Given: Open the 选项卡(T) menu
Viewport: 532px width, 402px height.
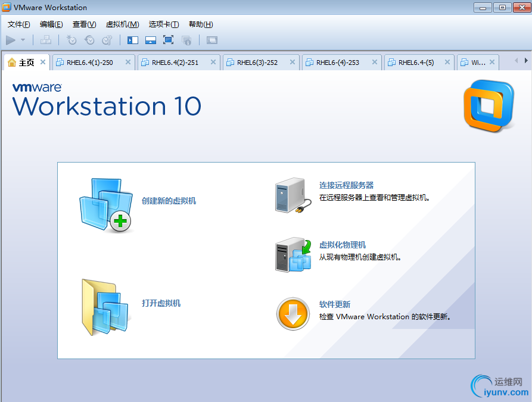Looking at the screenshot, I should pos(164,24).
